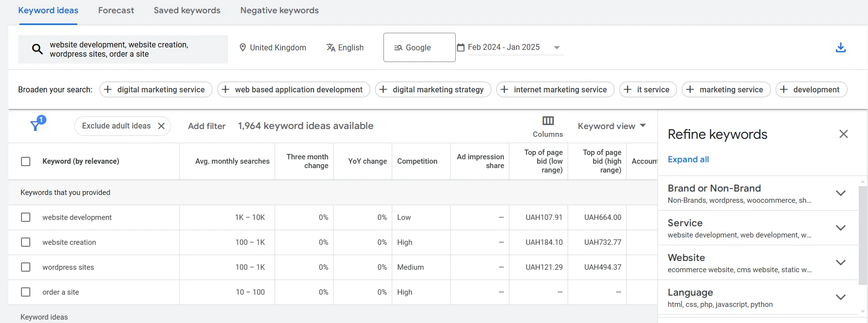Viewport: 868px width, 323px height.
Task: Close the Refine keywords panel
Action: pyautogui.click(x=844, y=134)
